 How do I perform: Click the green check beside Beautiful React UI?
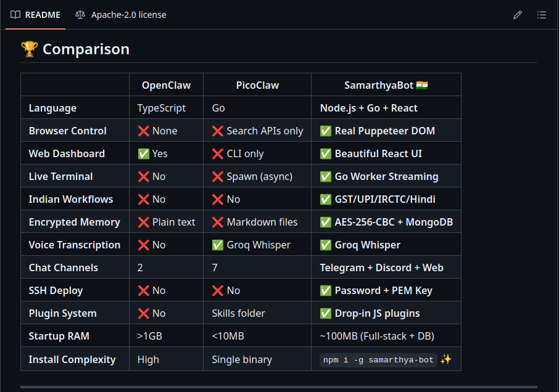[x=325, y=153]
